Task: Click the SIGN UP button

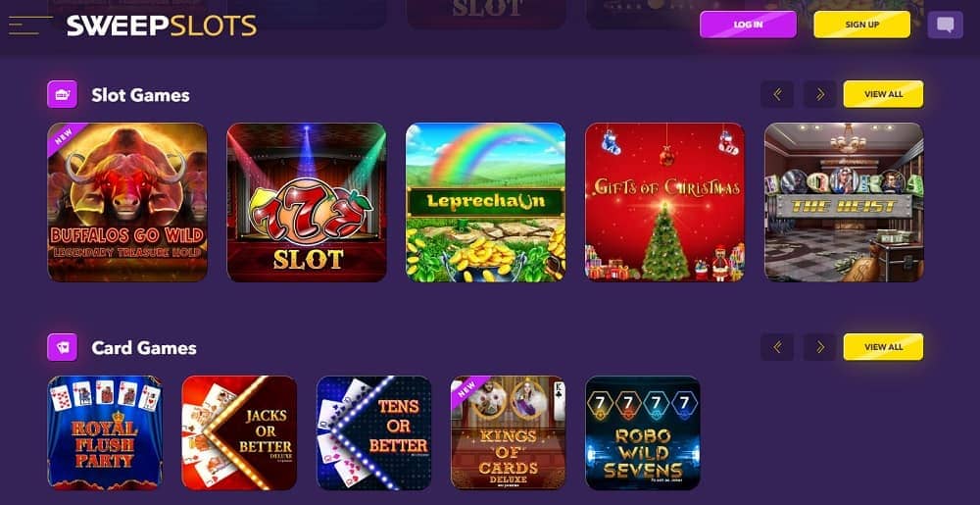Action: click(x=861, y=25)
